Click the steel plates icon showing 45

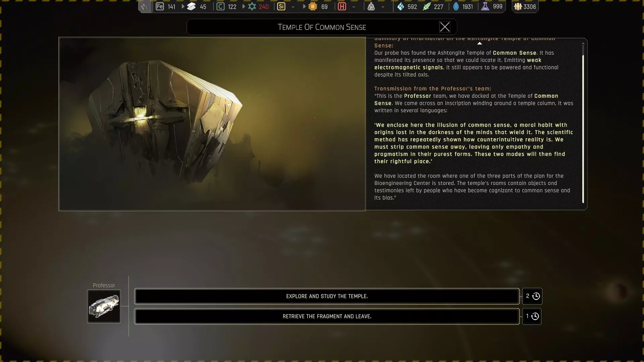tap(191, 6)
